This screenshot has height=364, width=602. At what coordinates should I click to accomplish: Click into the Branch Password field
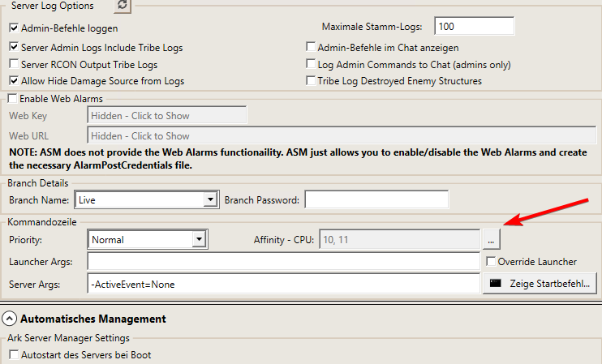[x=376, y=200]
